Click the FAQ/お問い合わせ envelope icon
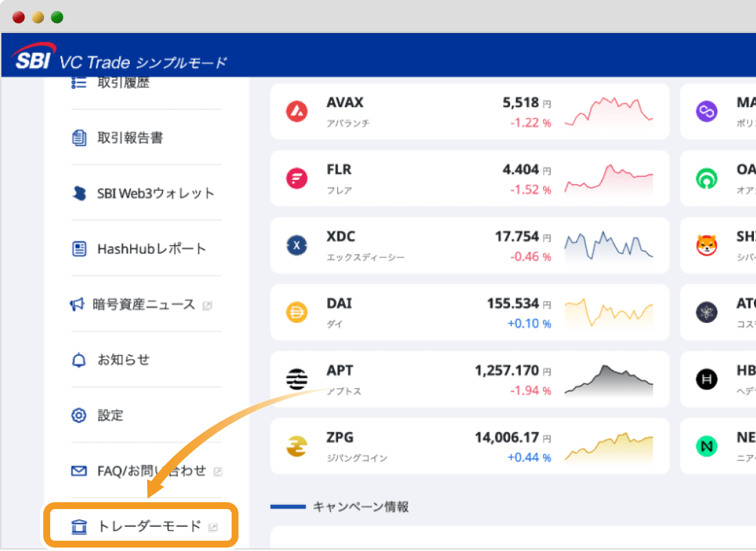Image resolution: width=756 pixels, height=551 pixels. click(79, 471)
